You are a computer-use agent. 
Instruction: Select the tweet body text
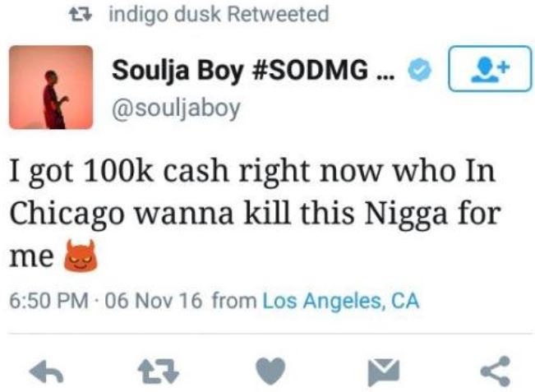(256, 213)
